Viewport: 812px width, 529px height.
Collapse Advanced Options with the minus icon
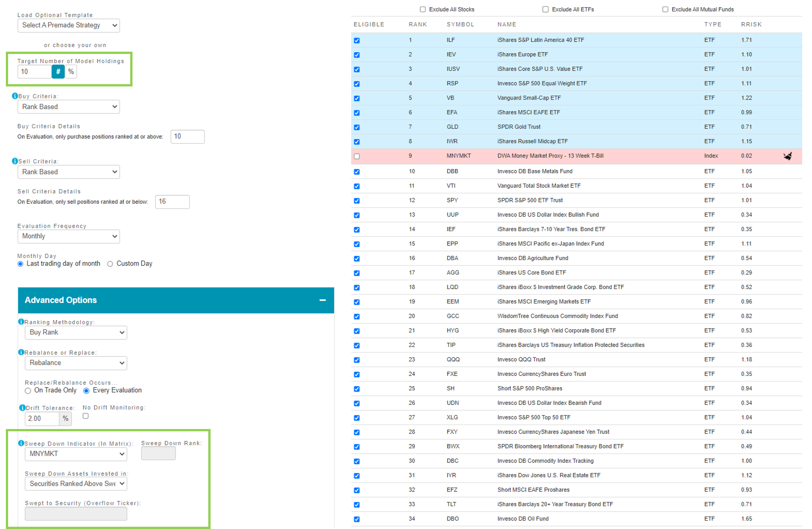tap(322, 300)
